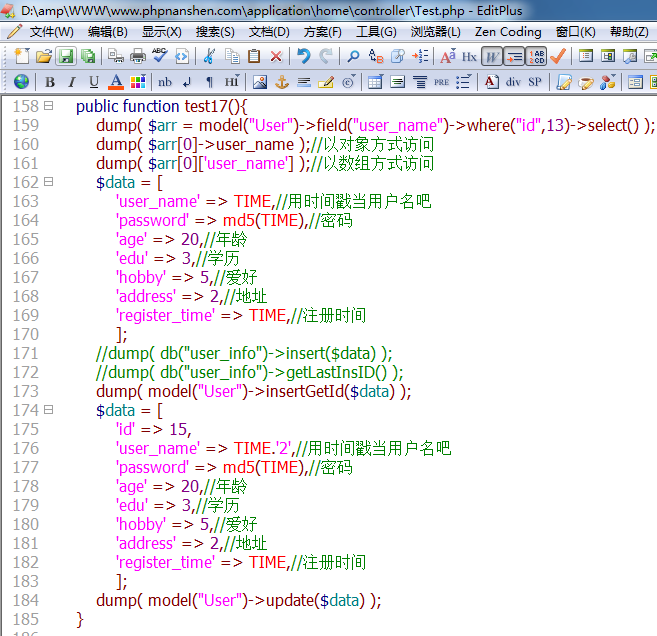This screenshot has width=657, height=636.
Task: Click the orange check mark icon
Action: [558, 56]
